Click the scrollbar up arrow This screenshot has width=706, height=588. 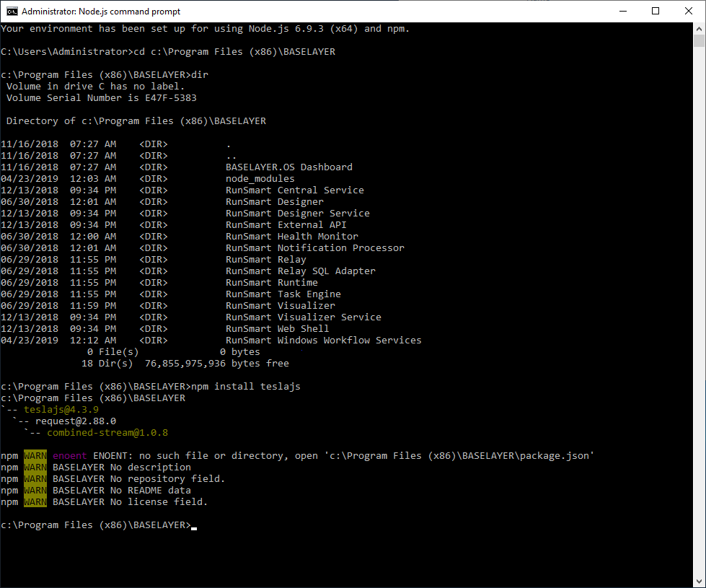point(699,29)
